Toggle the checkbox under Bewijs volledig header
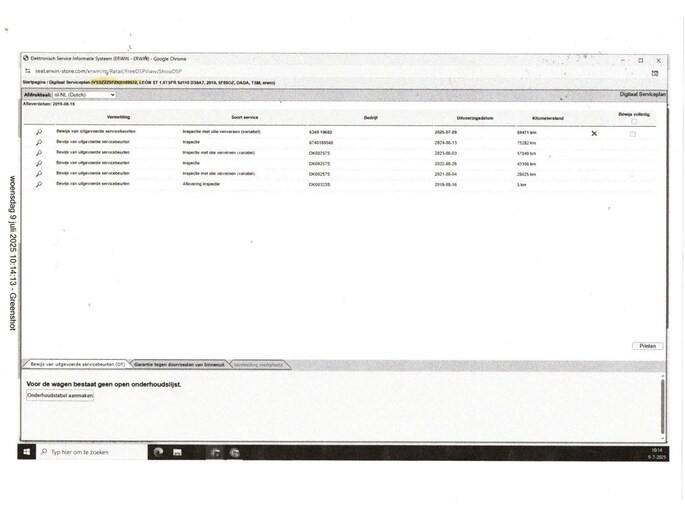 (632, 123)
